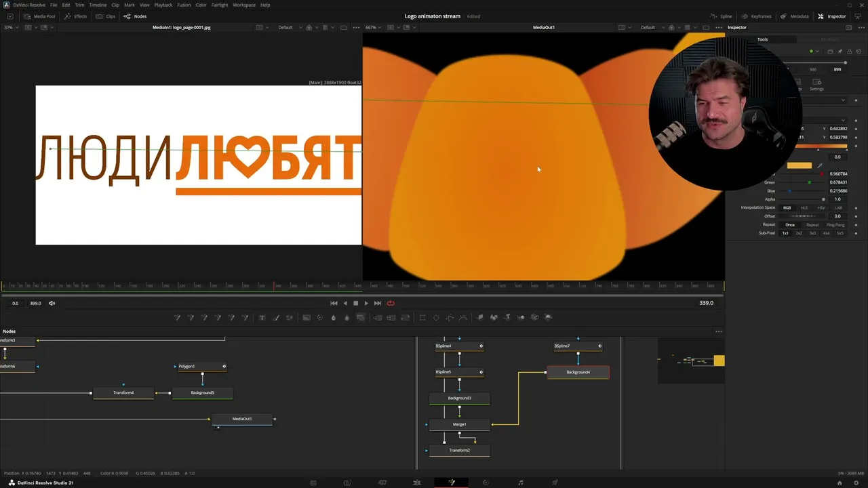868x488 pixels.
Task: Select the Background4 node
Action: tap(578, 372)
